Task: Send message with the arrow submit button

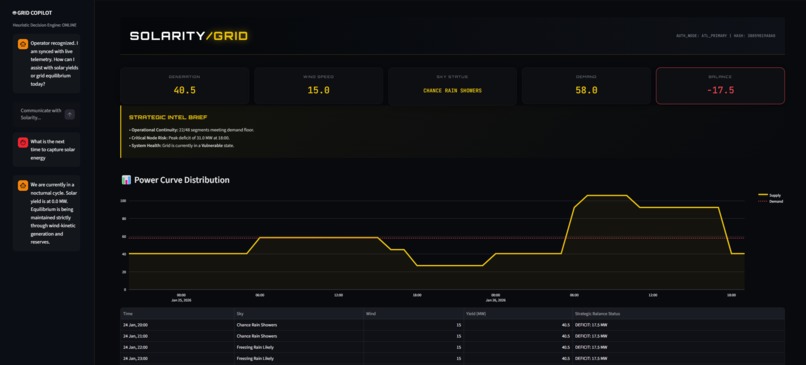Action: 70,115
